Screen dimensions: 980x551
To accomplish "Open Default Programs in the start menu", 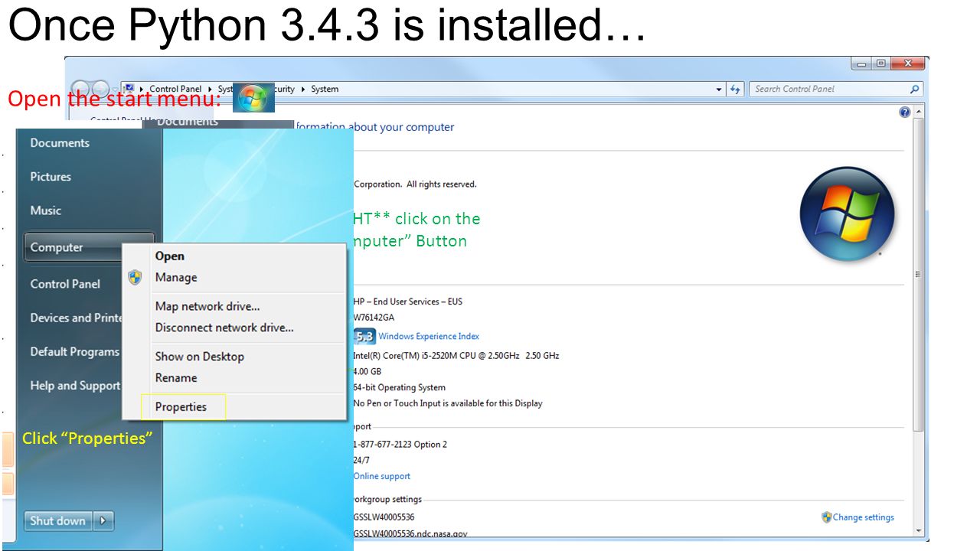I will coord(75,352).
